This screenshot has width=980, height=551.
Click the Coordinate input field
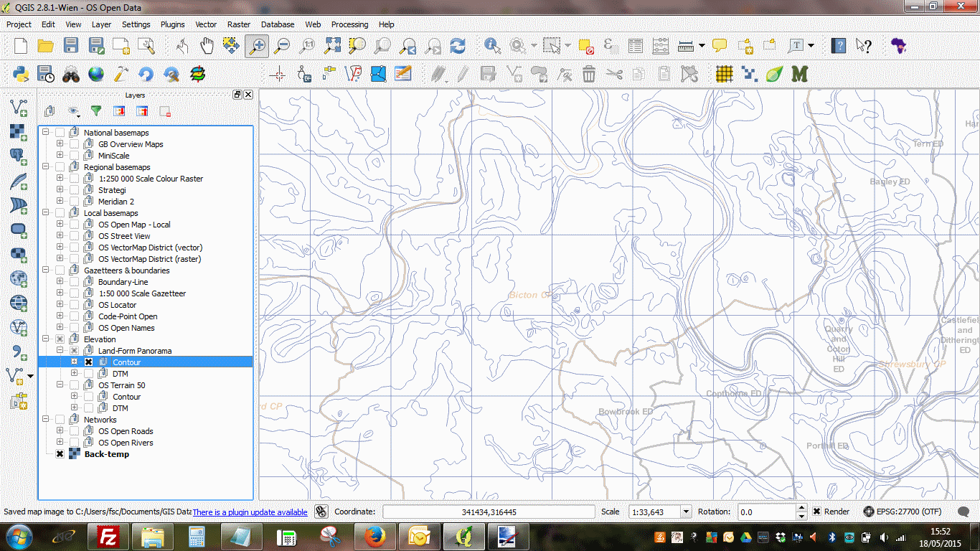(489, 512)
